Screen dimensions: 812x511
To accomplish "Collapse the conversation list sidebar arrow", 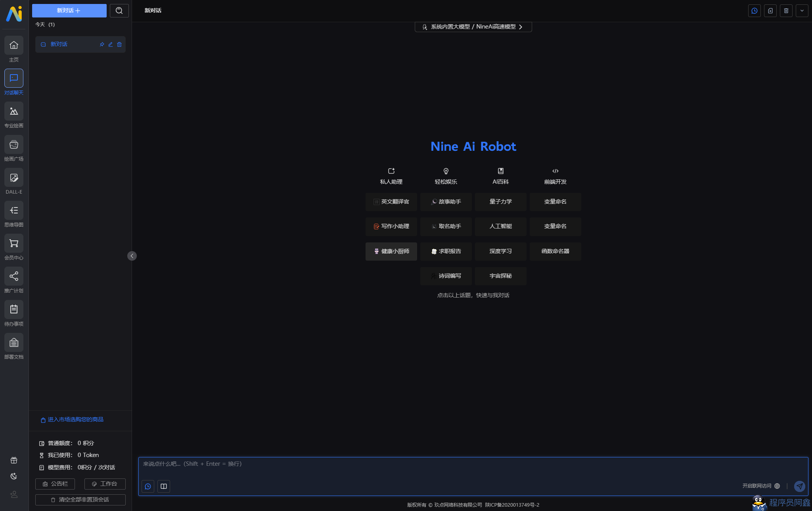I will (x=132, y=256).
